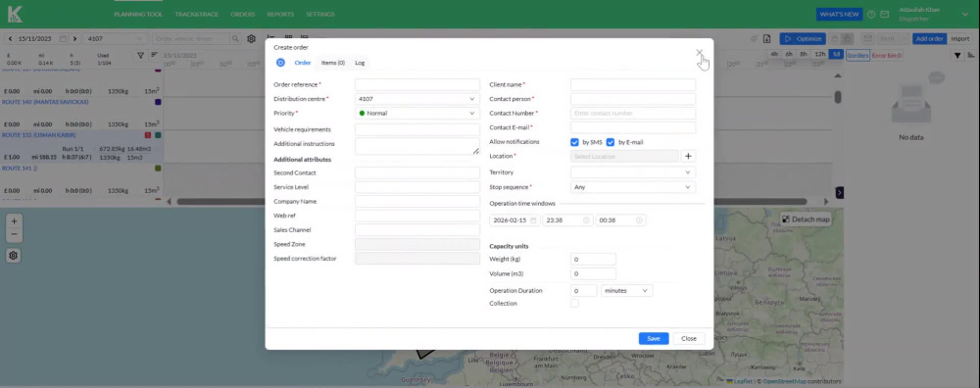This screenshot has width=980, height=388.
Task: Click the blue circle icon beside Order tab
Action: [280, 63]
